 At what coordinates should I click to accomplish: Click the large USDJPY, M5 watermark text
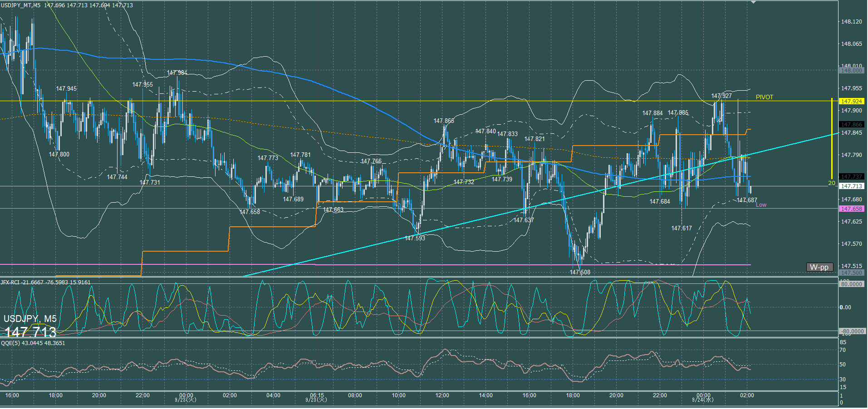pos(30,319)
